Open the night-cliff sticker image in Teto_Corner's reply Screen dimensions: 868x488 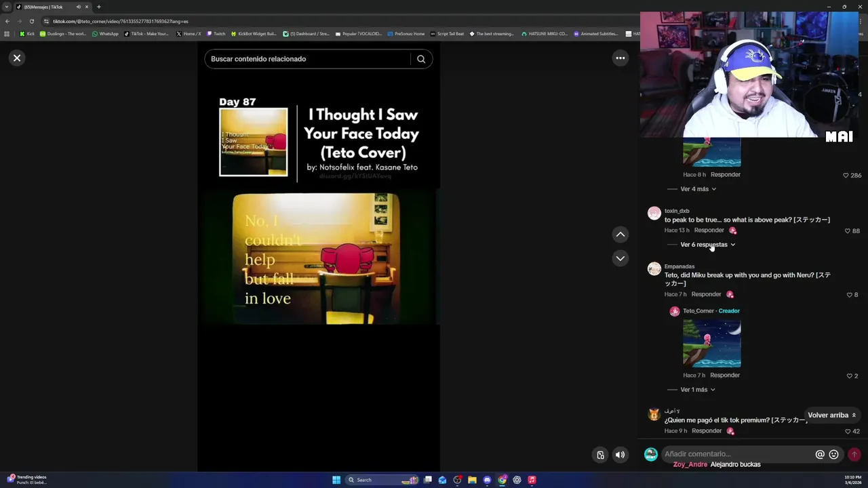coord(711,344)
